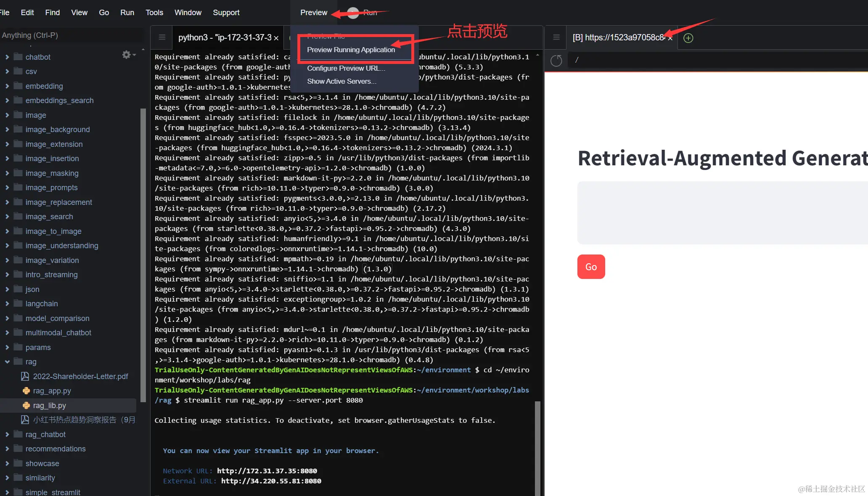This screenshot has width=868, height=496.
Task: Focus the Go to Anything search box
Action: click(71, 35)
